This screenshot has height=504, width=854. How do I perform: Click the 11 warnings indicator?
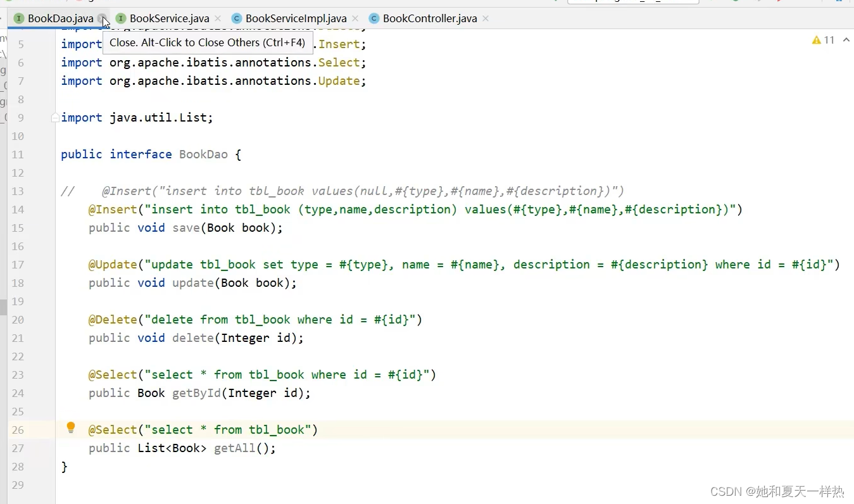tap(823, 40)
